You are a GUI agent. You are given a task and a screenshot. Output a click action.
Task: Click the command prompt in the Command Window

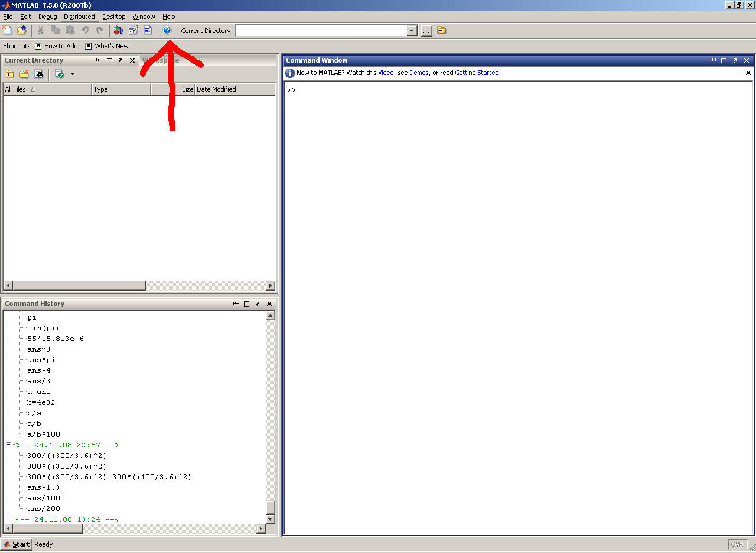[292, 90]
